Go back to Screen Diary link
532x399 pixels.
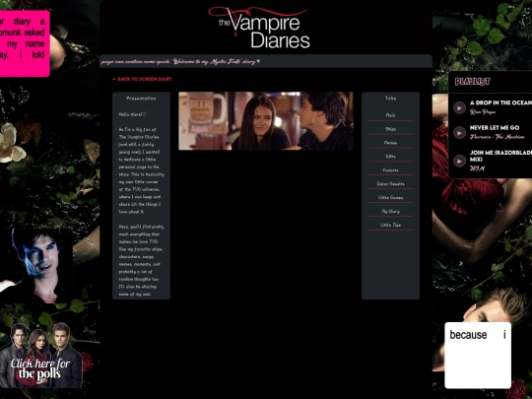[x=142, y=79]
